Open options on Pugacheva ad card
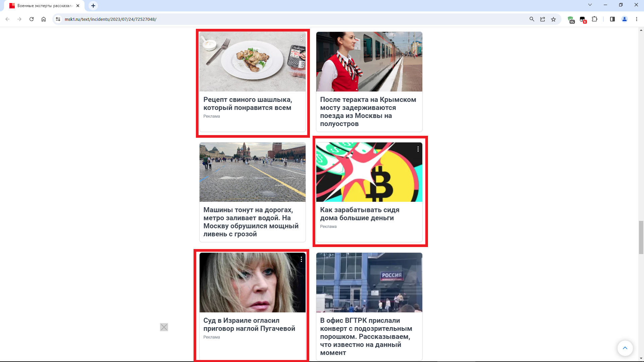644x362 pixels. 301,259
